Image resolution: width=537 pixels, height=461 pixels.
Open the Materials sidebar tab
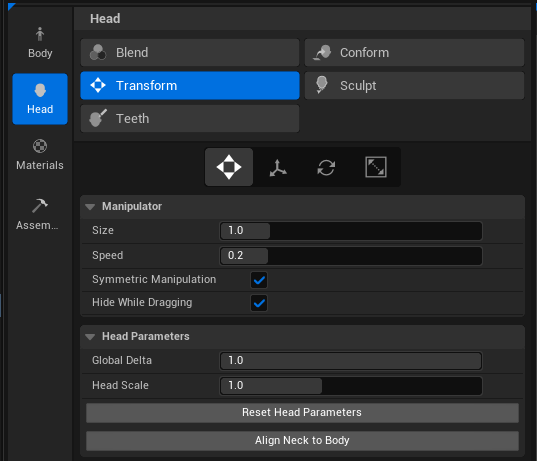coord(40,155)
